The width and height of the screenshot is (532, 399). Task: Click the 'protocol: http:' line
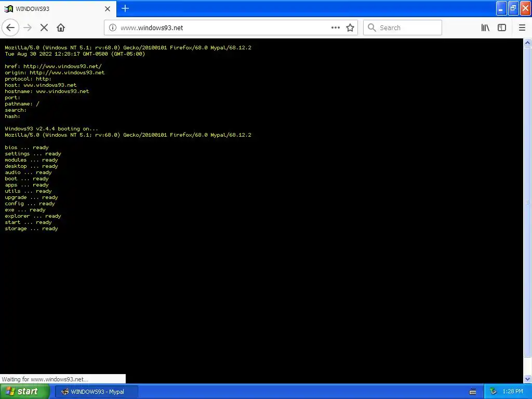[28, 79]
